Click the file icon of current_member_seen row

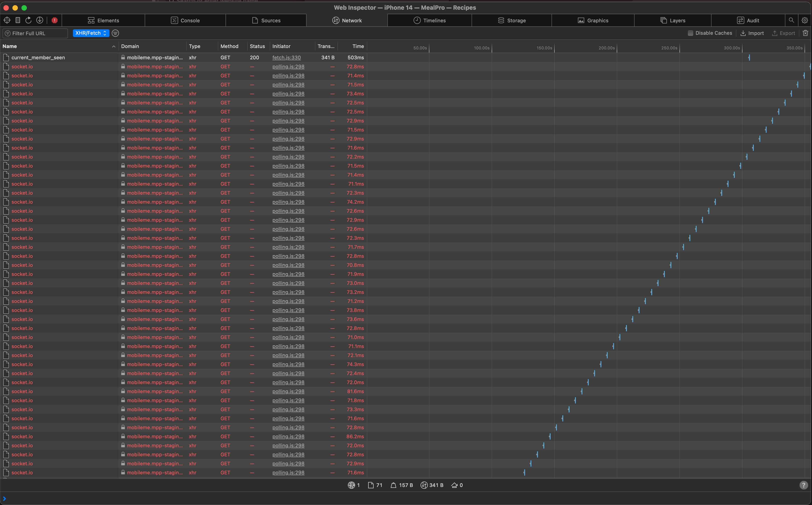(6, 58)
